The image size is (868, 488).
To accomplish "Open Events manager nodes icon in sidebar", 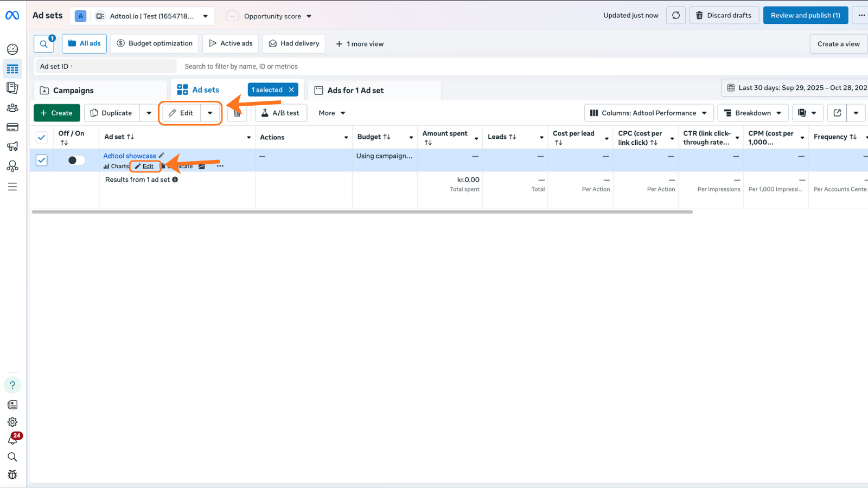I will click(x=12, y=166).
